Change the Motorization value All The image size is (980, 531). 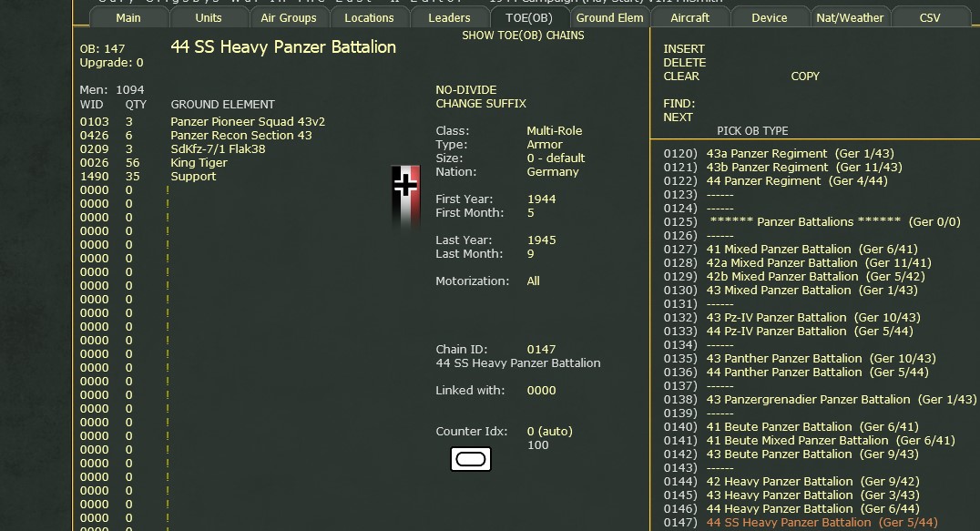coord(533,281)
